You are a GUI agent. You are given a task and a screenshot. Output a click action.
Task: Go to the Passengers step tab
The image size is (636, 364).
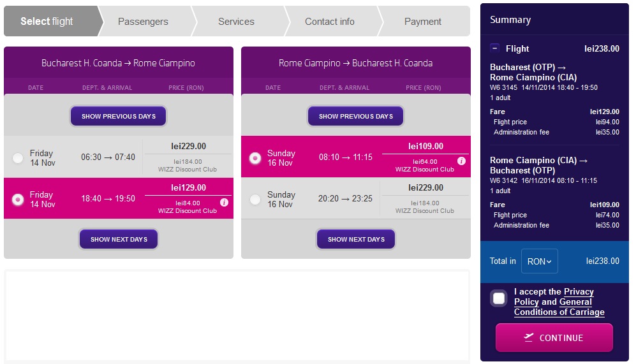(x=143, y=22)
